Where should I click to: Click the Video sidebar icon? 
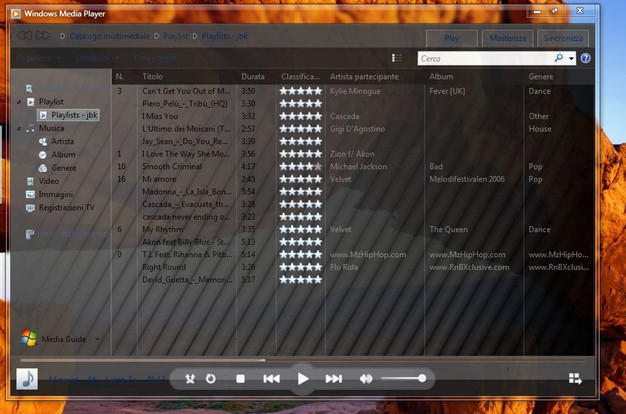30,181
